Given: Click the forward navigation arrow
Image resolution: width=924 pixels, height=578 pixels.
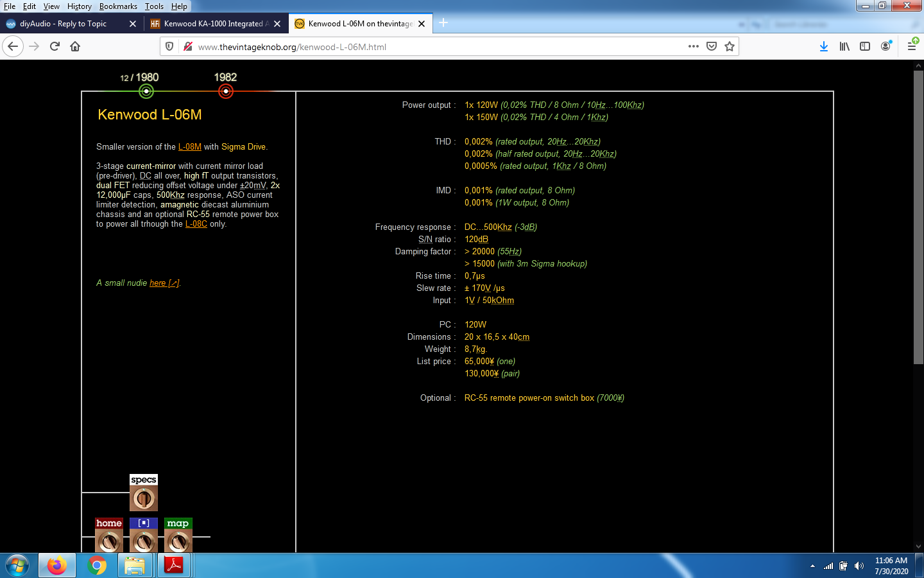Looking at the screenshot, I should click(x=34, y=46).
